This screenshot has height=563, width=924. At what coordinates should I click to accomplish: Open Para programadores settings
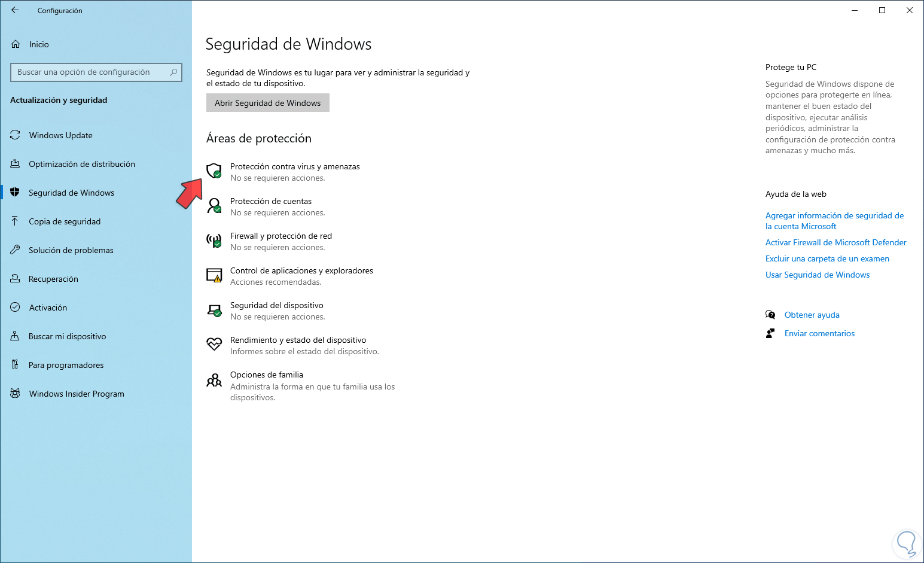(x=66, y=365)
